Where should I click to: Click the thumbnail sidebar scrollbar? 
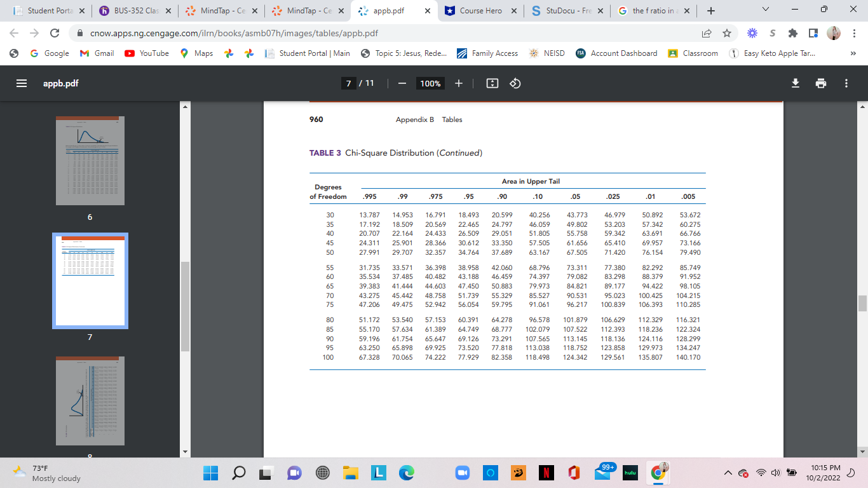click(186, 306)
